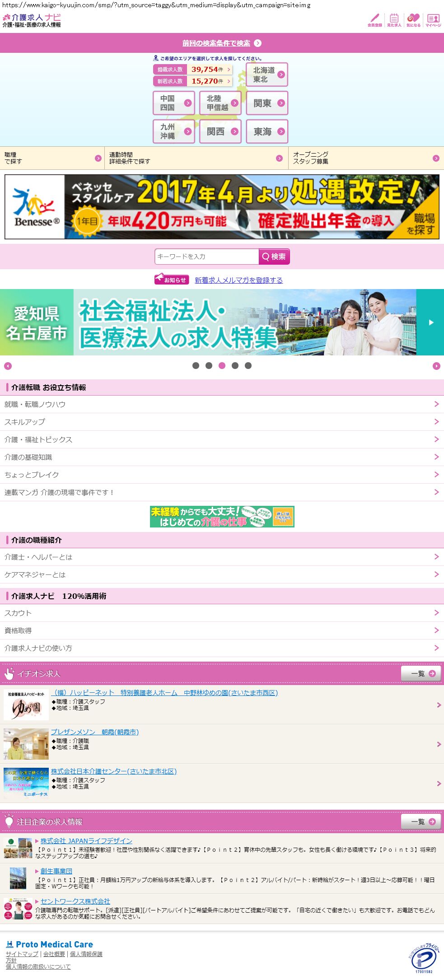Select the 九州 沖縄 area button

coord(174,131)
